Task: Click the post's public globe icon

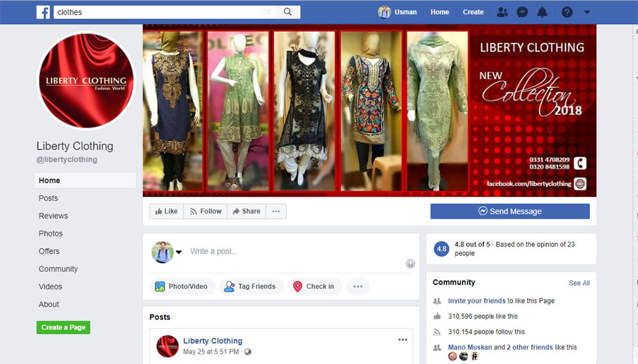Action: tap(248, 352)
